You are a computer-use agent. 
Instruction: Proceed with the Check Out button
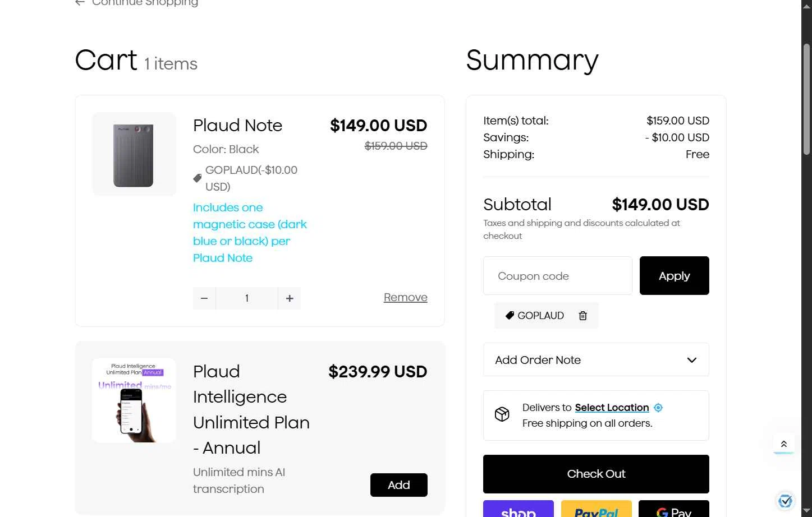[x=596, y=474]
